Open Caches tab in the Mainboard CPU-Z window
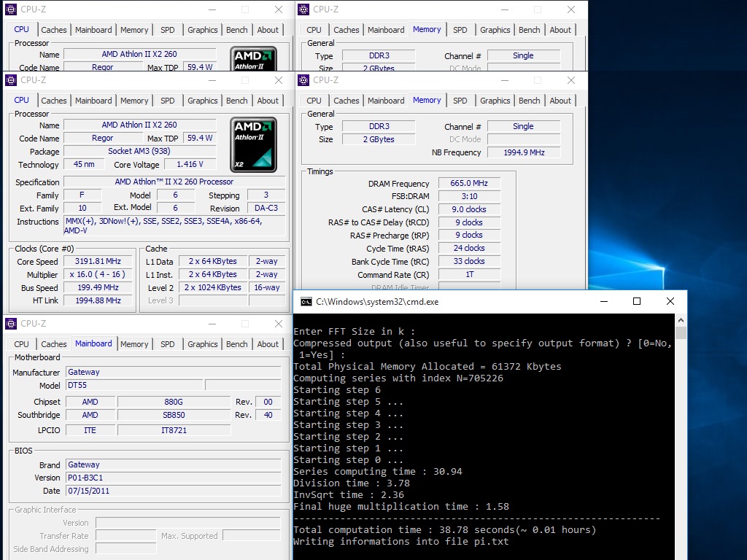747x560 pixels. point(54,344)
